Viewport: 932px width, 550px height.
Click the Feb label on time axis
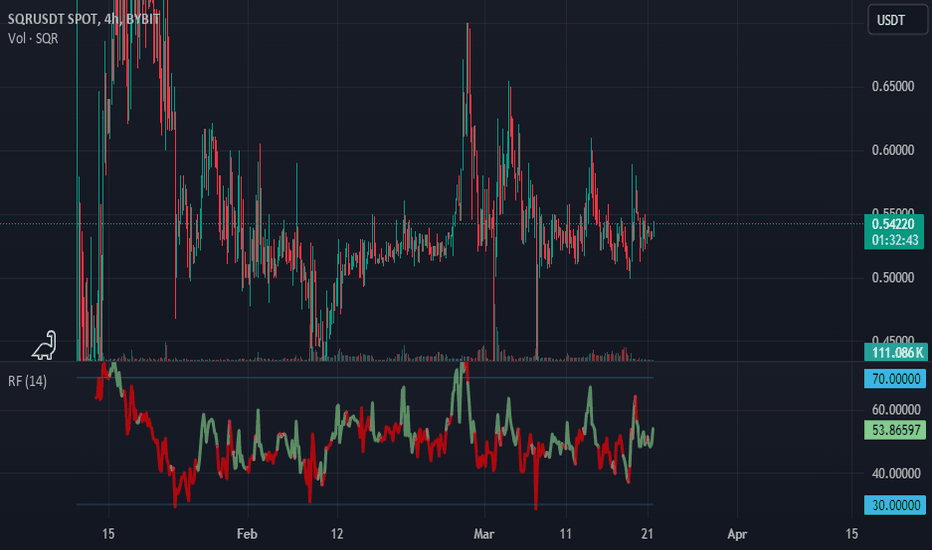point(247,534)
